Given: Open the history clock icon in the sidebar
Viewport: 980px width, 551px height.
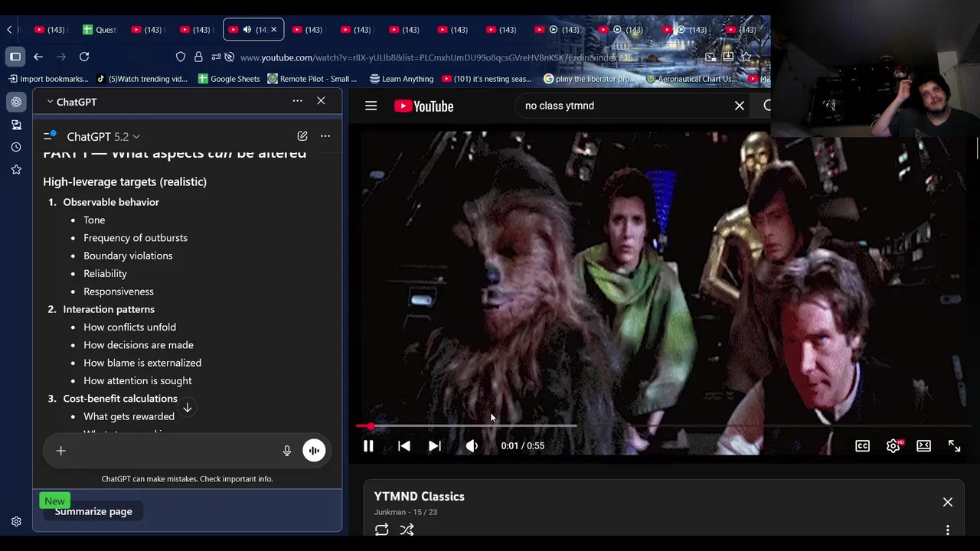Looking at the screenshot, I should click(16, 147).
